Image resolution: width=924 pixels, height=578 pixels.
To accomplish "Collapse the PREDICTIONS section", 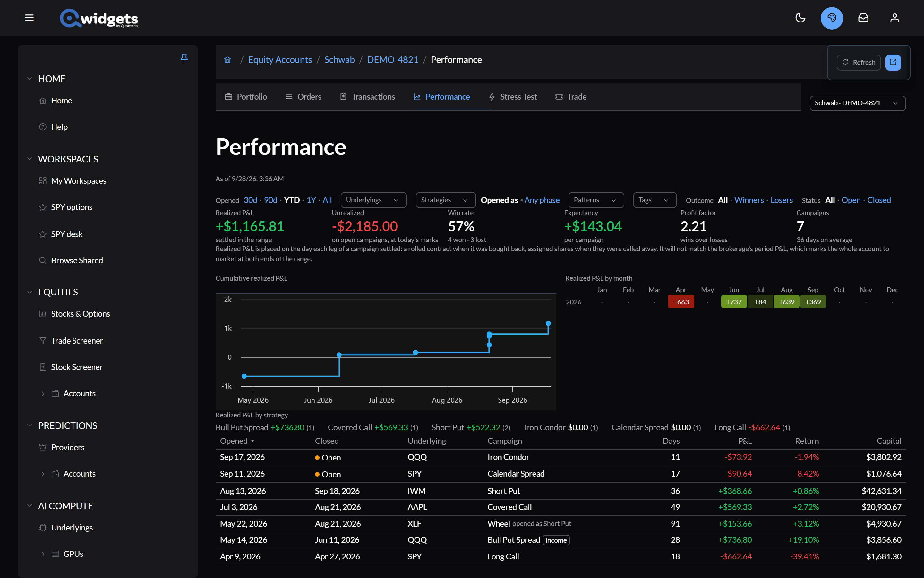I will 30,425.
